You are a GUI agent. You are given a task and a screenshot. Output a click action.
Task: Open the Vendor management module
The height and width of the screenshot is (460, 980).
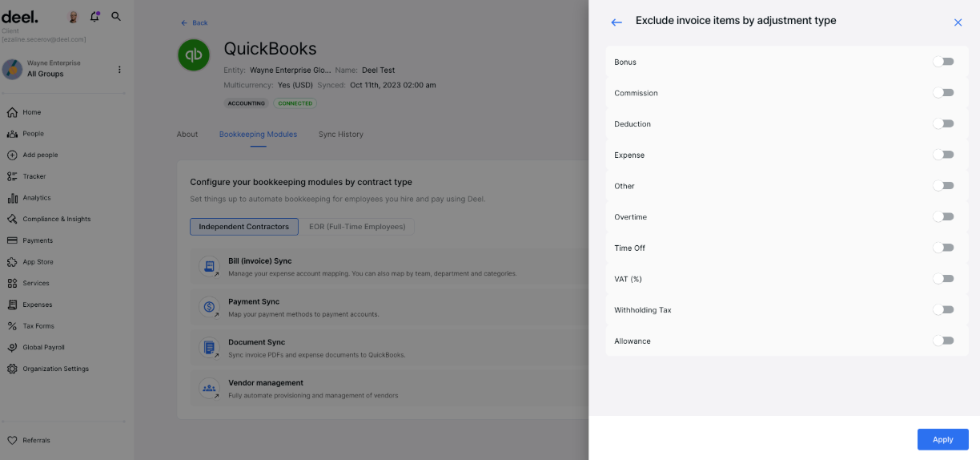[x=388, y=389]
